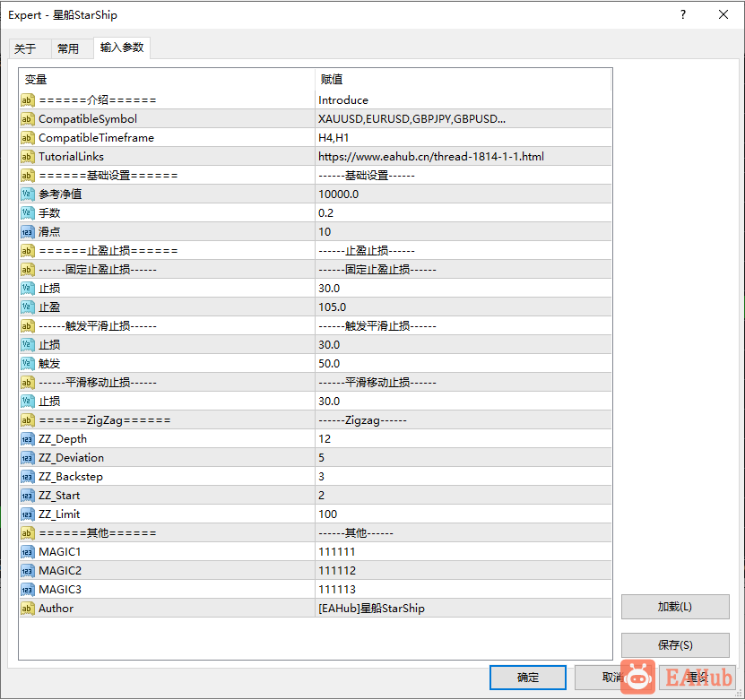Click the double-type icon beside 止盈

pyautogui.click(x=28, y=307)
